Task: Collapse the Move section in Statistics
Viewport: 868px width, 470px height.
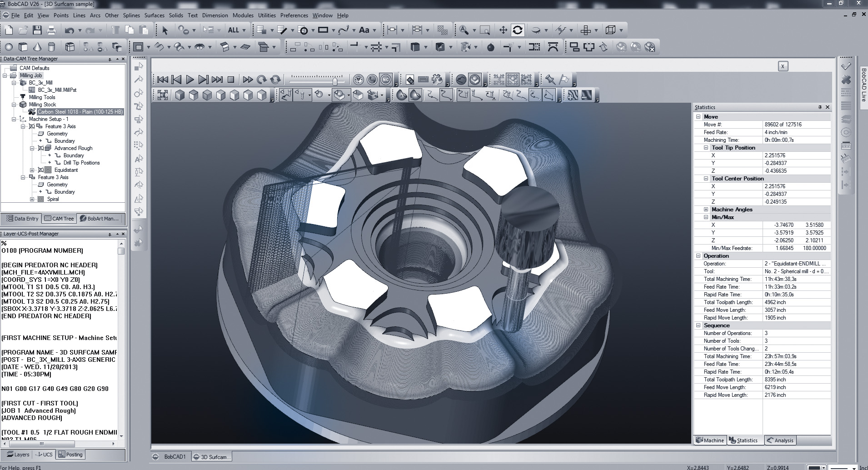Action: (698, 117)
